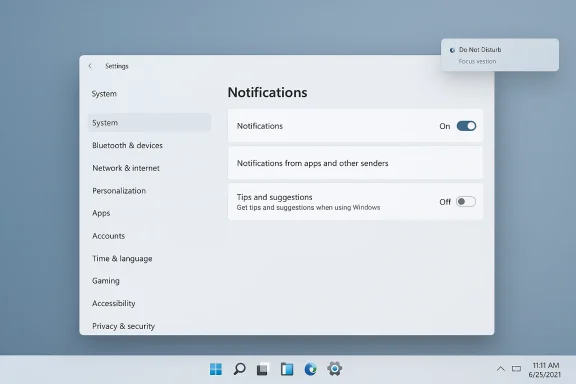Screen dimensions: 576x384
Task: Open Settings gear on taskbar
Action: pyautogui.click(x=334, y=369)
